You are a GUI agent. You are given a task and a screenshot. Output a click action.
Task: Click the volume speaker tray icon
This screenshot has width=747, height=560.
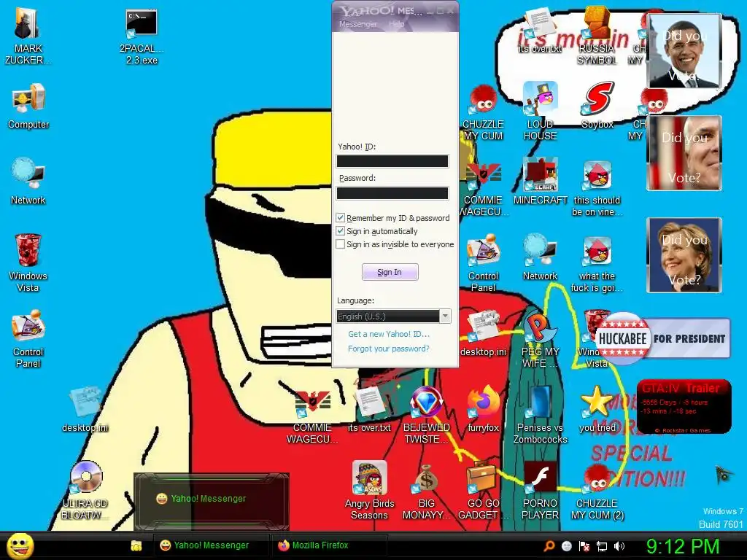(619, 546)
